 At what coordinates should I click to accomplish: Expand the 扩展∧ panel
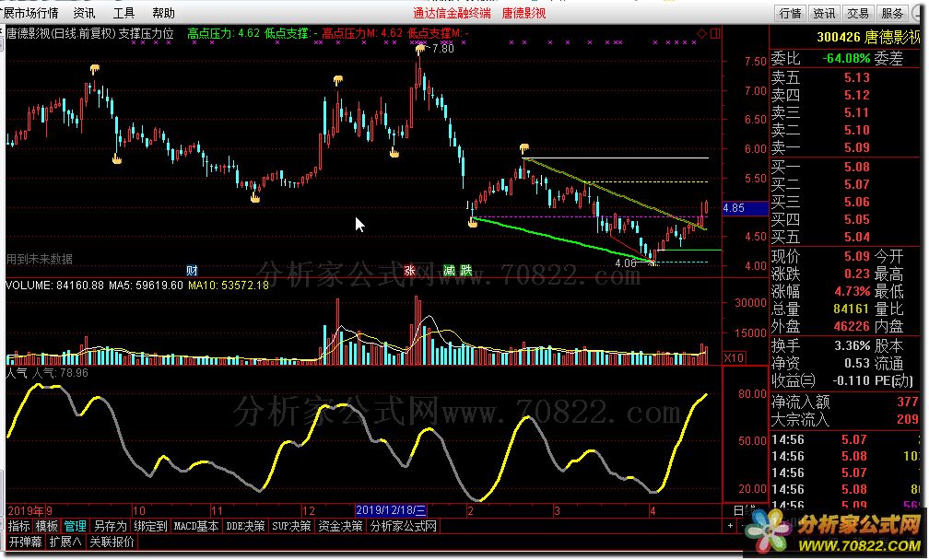tap(65, 542)
